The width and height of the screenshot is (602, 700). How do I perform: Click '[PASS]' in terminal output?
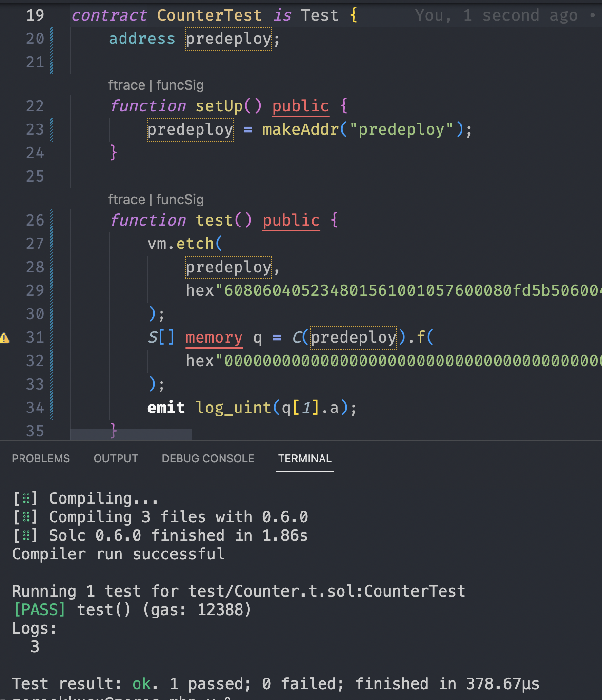pyautogui.click(x=40, y=610)
